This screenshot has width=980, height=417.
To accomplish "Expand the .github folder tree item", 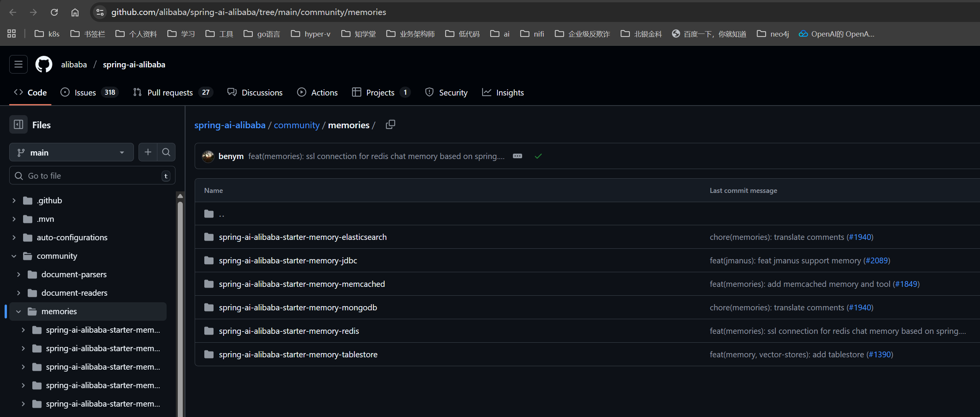I will (x=14, y=201).
